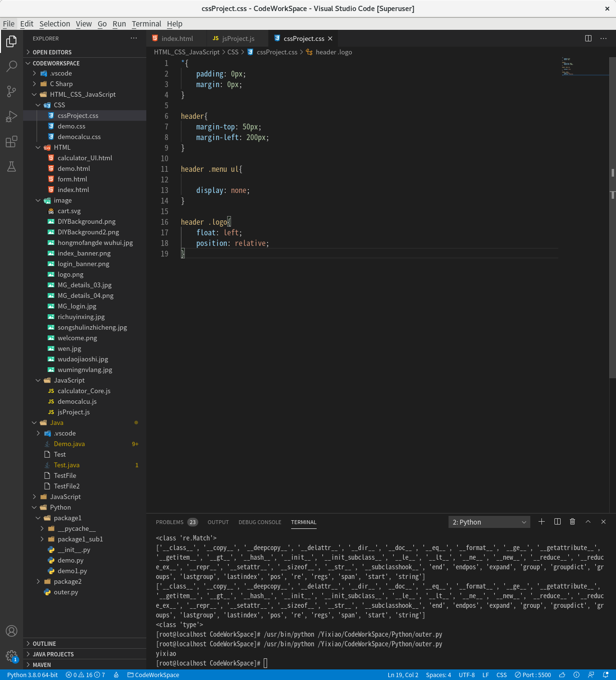Click the editor minimap preview

(584, 66)
